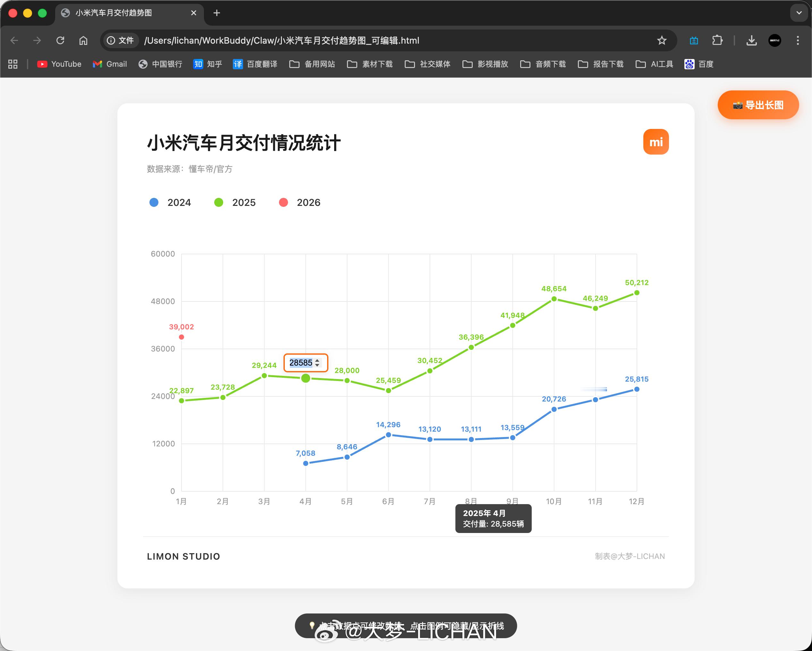Image resolution: width=812 pixels, height=651 pixels.
Task: Bookmark this page with the star icon
Action: point(661,40)
